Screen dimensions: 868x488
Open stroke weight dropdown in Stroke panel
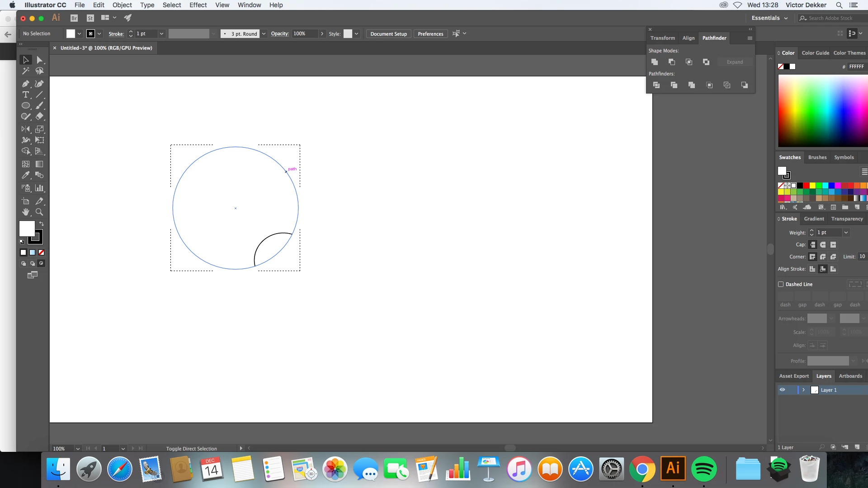(846, 232)
